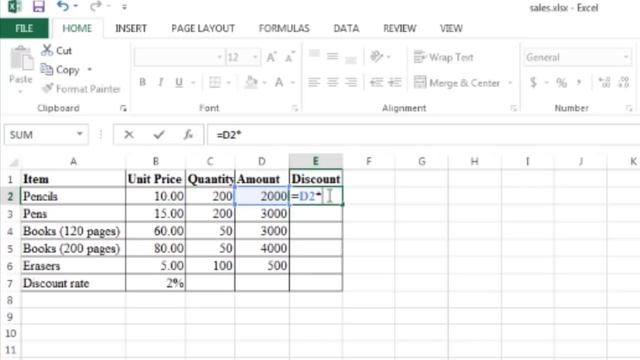Screen dimensions: 640x360
Task: Toggle Bold formatting
Action: coord(142,82)
